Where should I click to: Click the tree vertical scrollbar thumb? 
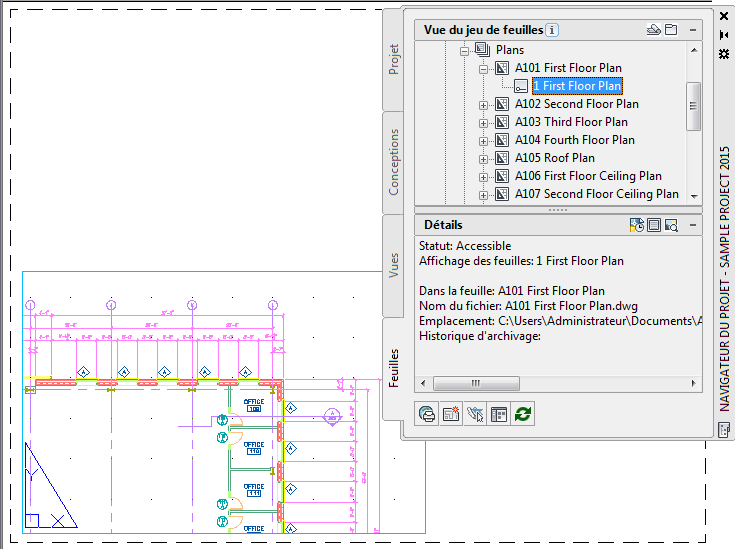pyautogui.click(x=693, y=106)
